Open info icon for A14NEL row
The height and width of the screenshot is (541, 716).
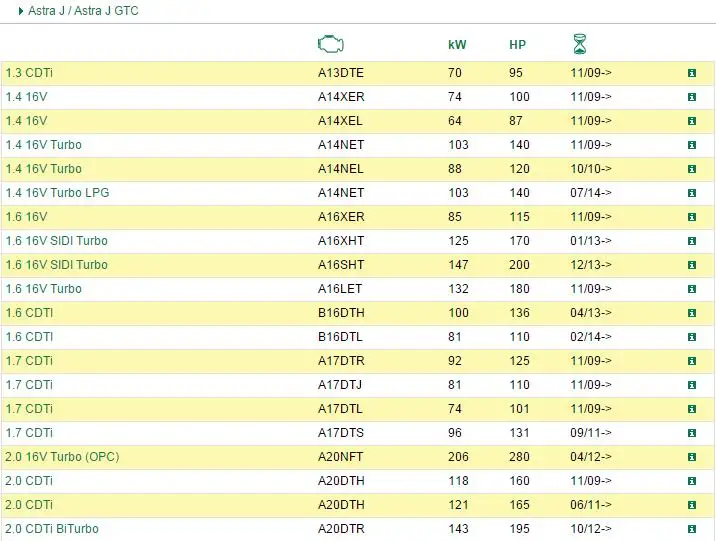click(692, 169)
